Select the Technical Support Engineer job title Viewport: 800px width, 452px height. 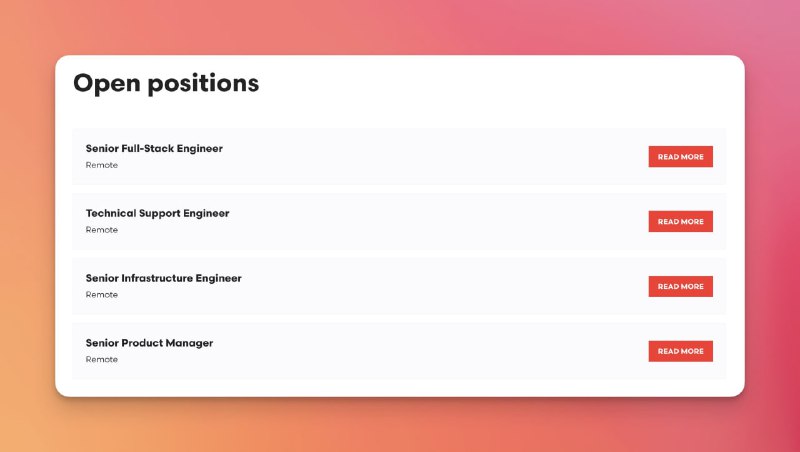tap(157, 213)
